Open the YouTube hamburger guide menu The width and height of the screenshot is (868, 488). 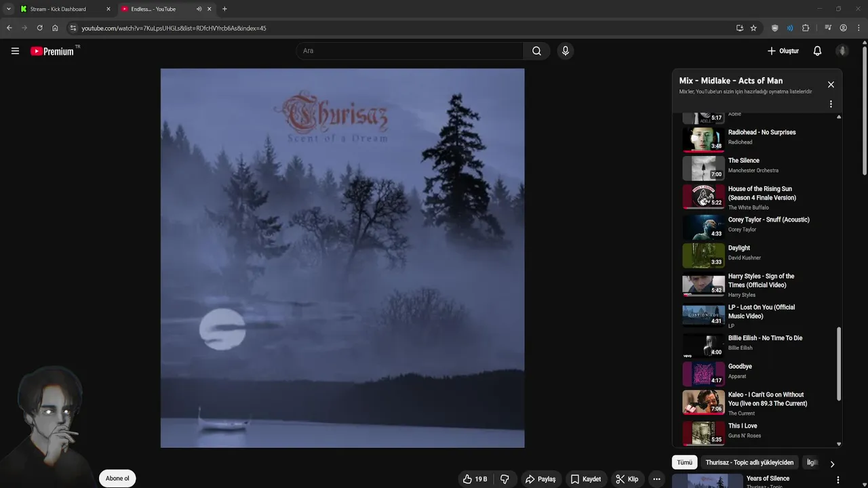pyautogui.click(x=15, y=51)
